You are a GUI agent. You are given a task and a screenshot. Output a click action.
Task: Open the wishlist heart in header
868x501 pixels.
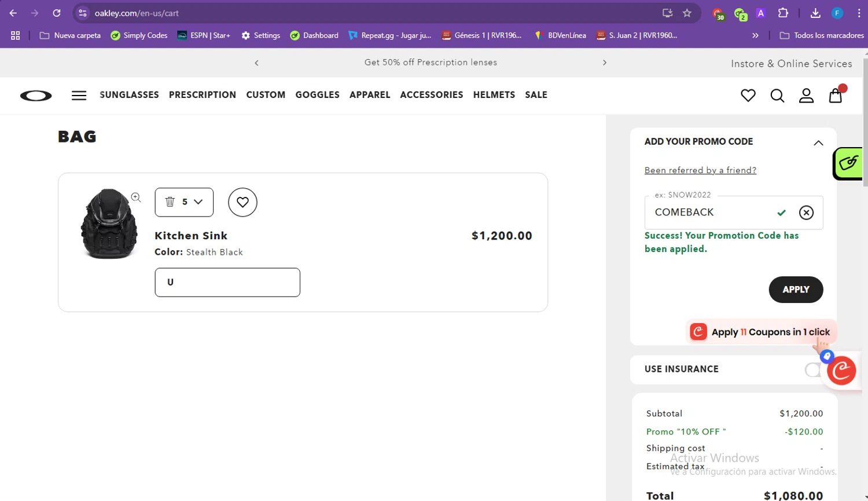[748, 96]
